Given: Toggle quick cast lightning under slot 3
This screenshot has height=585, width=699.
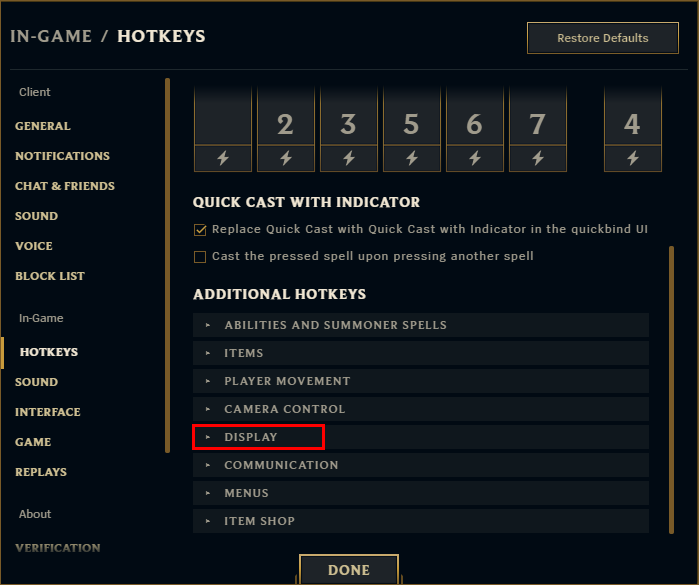Looking at the screenshot, I should pos(348,158).
